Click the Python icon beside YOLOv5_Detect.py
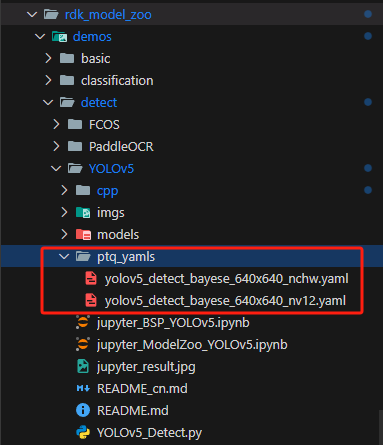Image resolution: width=383 pixels, height=445 pixels. (x=83, y=432)
